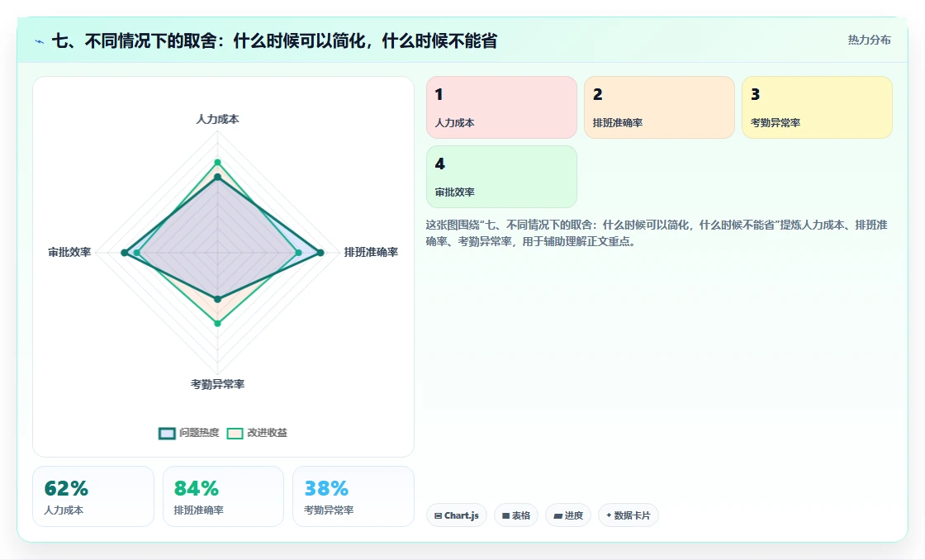Screen dimensions: 925x560
Task: Click the 进度 tag icon
Action: [557, 515]
